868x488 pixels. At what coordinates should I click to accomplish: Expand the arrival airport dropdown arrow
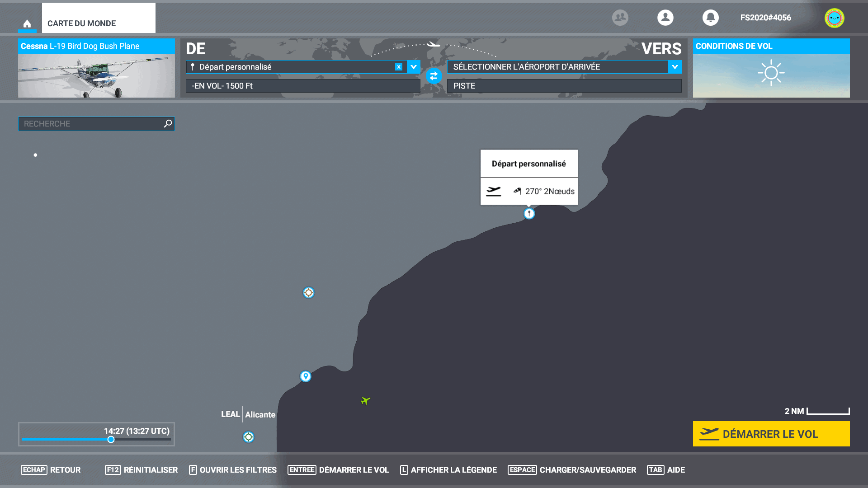pos(675,67)
